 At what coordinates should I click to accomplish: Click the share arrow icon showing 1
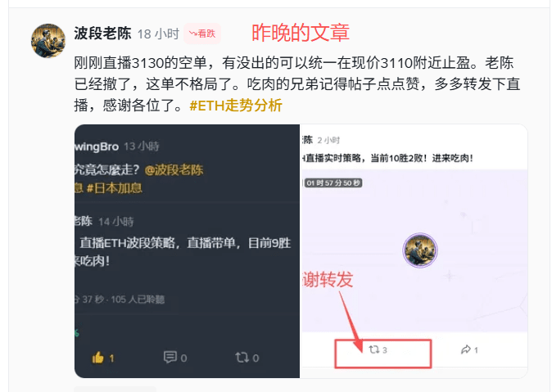(466, 349)
